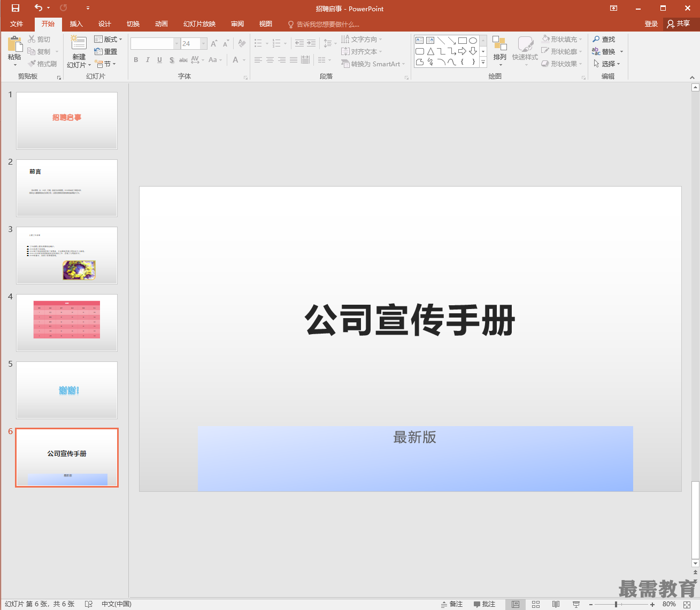This screenshot has width=700, height=610.
Task: Select the text box shape in gallery
Action: tap(420, 41)
